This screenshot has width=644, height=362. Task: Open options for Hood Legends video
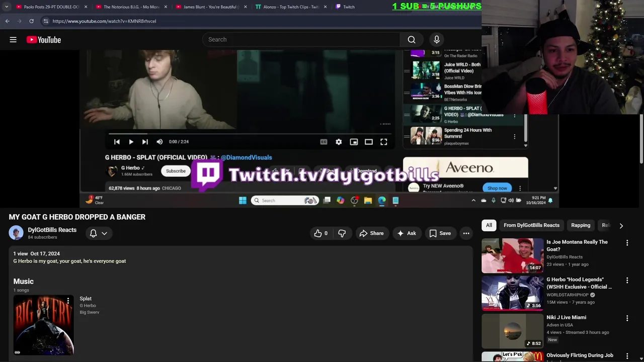tap(627, 281)
